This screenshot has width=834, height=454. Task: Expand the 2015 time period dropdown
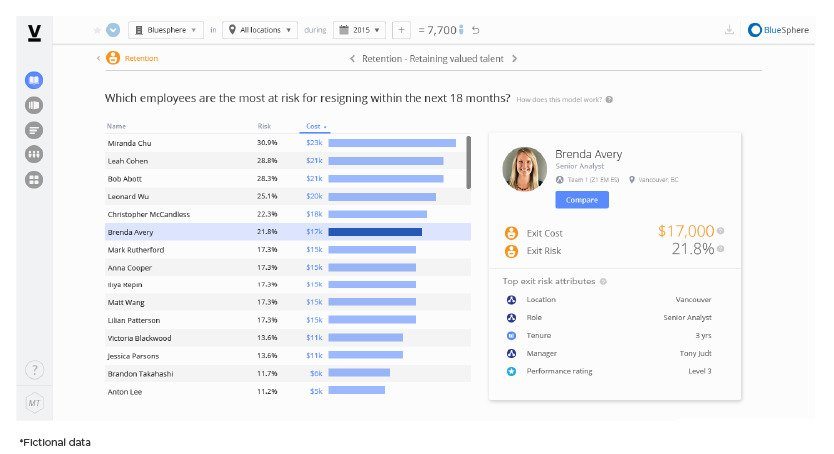click(358, 30)
